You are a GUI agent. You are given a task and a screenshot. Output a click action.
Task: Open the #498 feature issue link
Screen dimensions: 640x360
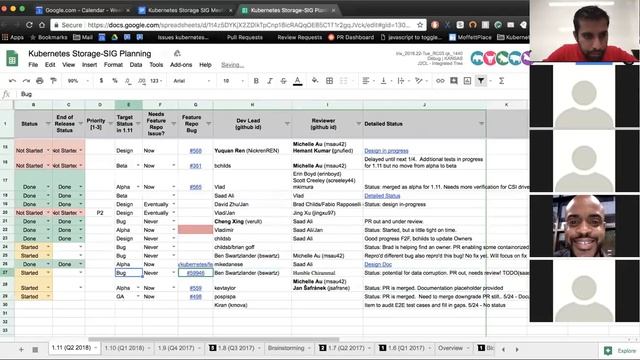(196, 297)
